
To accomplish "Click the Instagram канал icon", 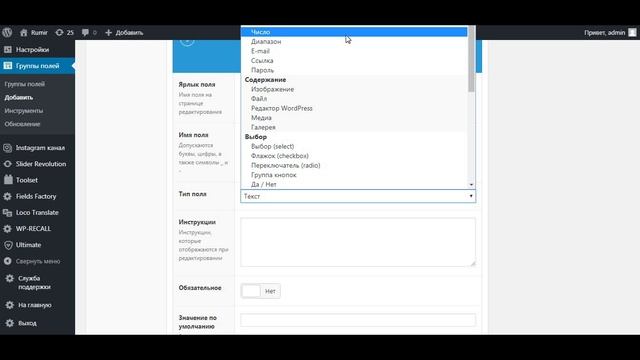I will coord(8,148).
